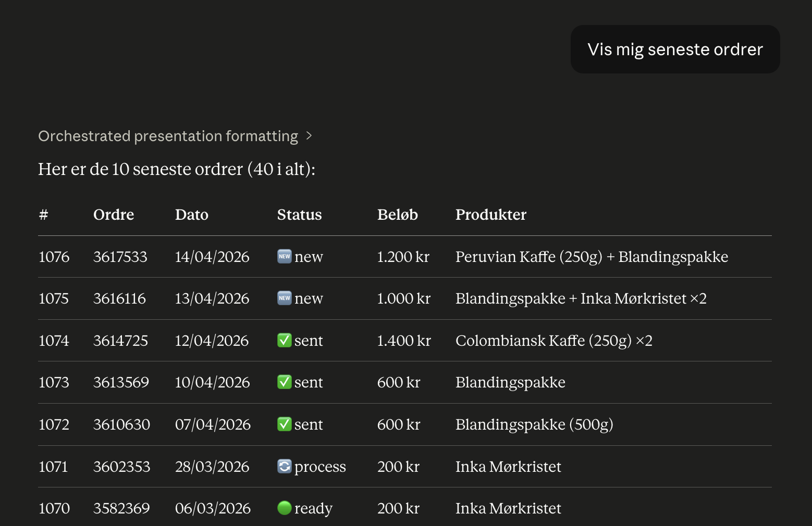Click the 'Vis mig seneste ordrer' message bubble
This screenshot has width=812, height=526.
[675, 49]
